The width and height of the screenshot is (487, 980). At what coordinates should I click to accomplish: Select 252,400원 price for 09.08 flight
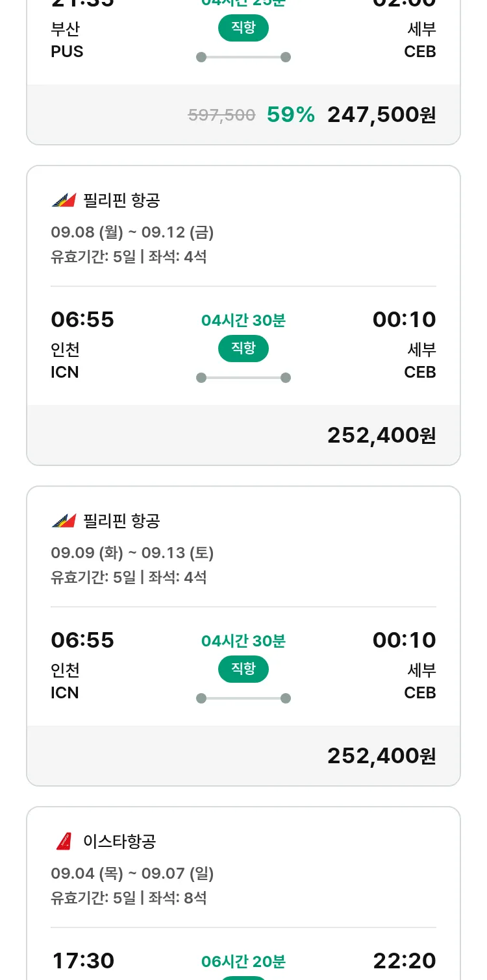click(381, 435)
